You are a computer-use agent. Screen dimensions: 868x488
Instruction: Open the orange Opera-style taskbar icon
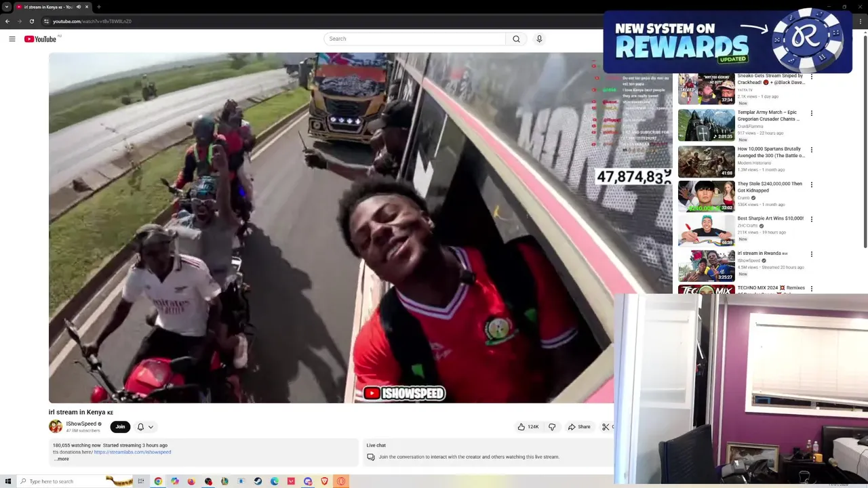pos(341,481)
